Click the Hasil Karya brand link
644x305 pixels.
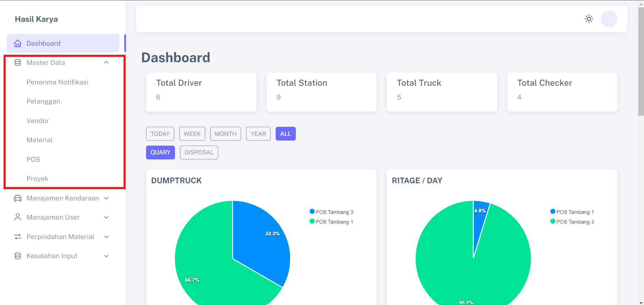click(x=36, y=19)
